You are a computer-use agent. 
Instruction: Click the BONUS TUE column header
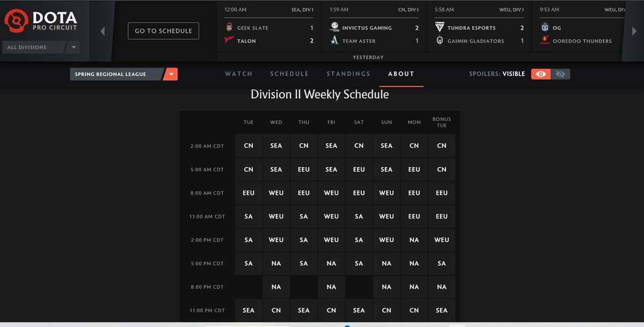tap(442, 122)
